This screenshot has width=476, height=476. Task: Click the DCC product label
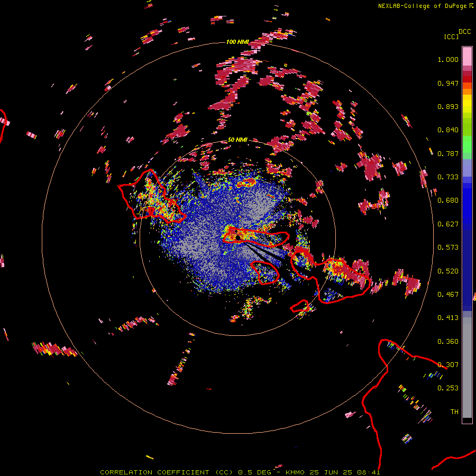pyautogui.click(x=465, y=32)
